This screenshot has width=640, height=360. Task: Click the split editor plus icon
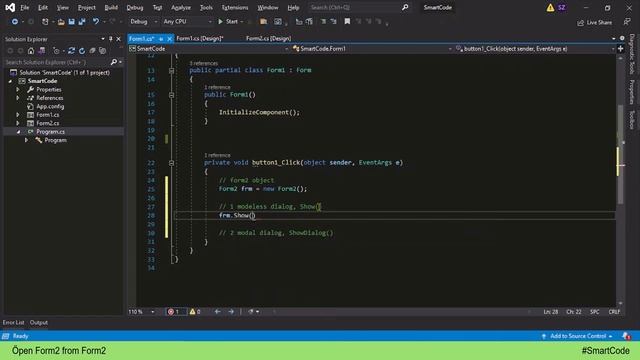[x=620, y=49]
